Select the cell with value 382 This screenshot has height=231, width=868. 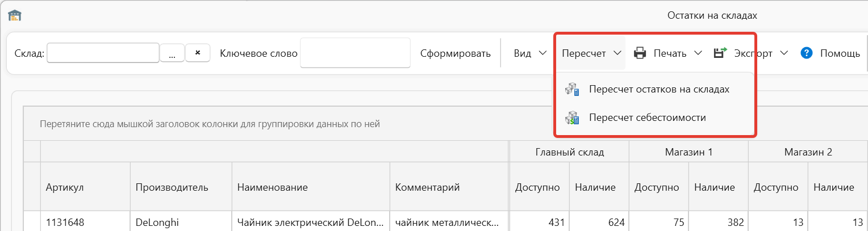719,222
